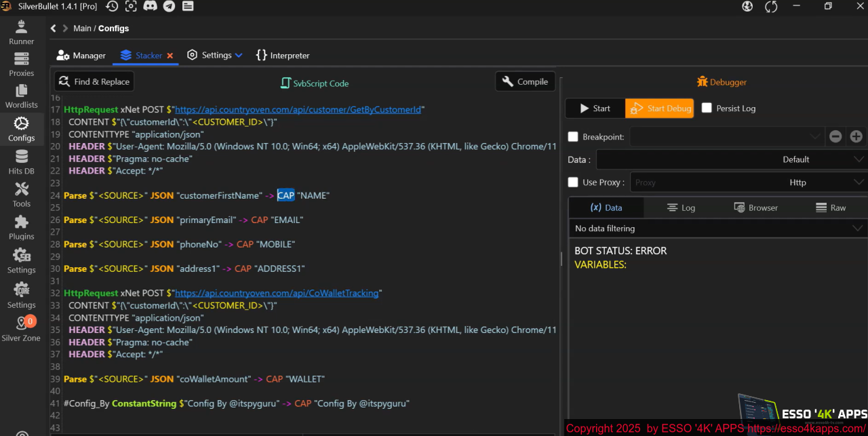
Task: Click the Find & Replace button
Action: [94, 81]
